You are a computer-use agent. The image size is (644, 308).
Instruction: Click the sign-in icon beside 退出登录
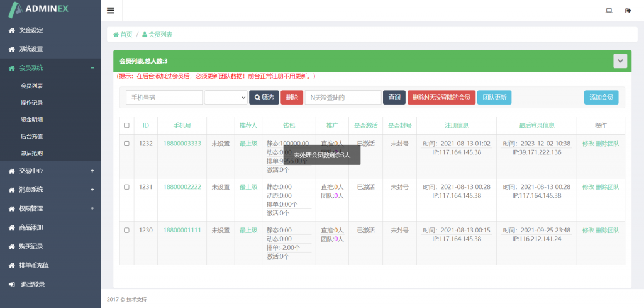coord(11,284)
